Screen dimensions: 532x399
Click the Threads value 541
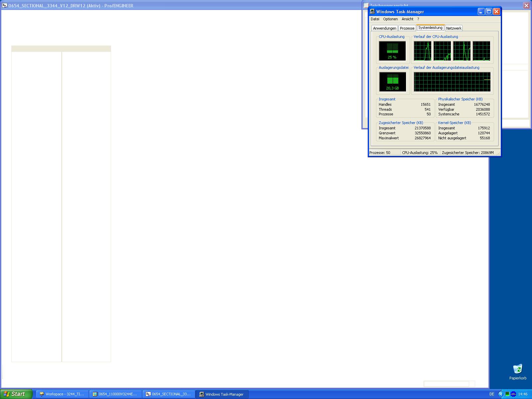428,109
